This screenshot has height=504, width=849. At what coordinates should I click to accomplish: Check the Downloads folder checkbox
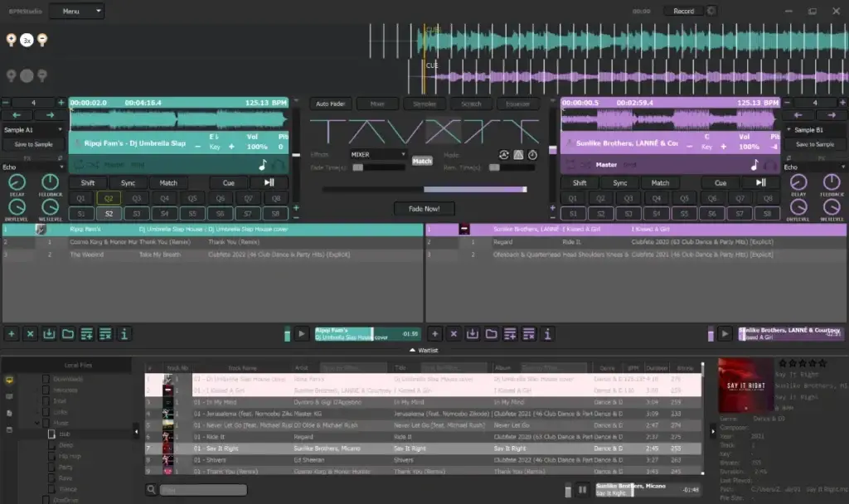pos(46,379)
